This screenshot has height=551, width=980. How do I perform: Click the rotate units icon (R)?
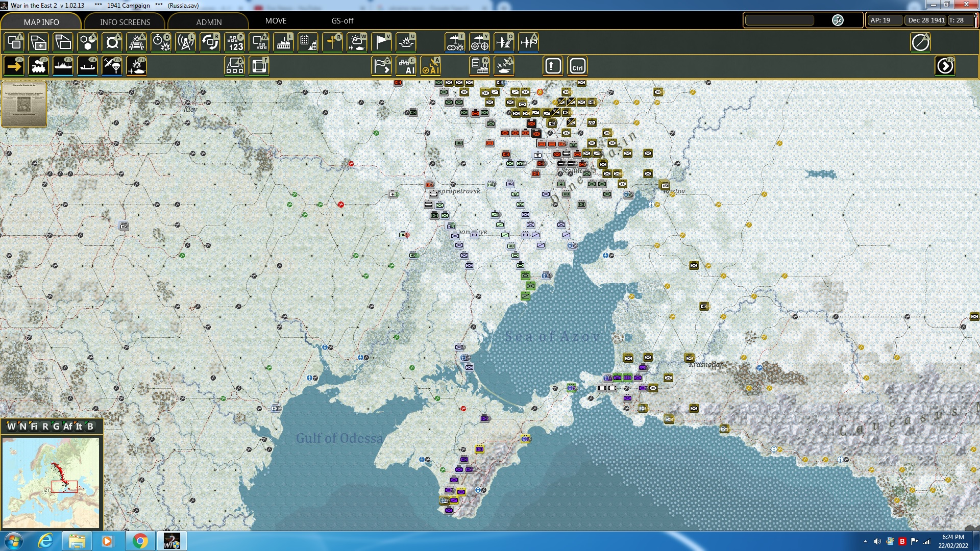[210, 42]
